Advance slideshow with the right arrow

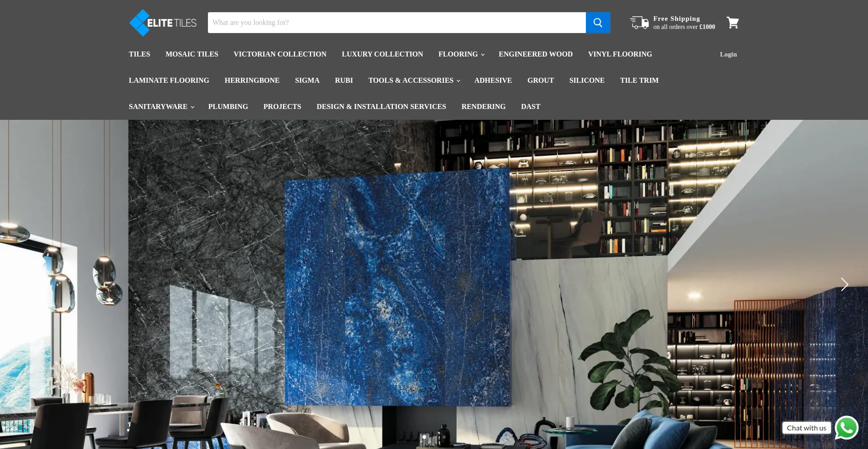pos(844,284)
